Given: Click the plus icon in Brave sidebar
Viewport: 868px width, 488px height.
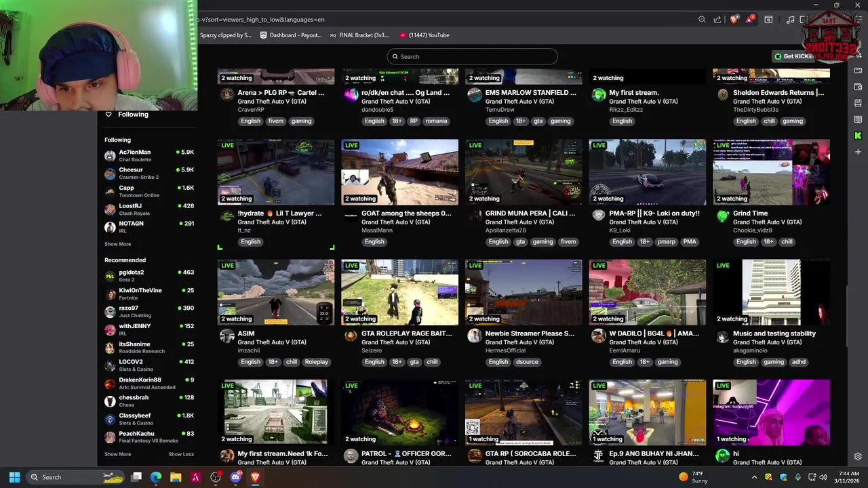Looking at the screenshot, I should [x=858, y=152].
